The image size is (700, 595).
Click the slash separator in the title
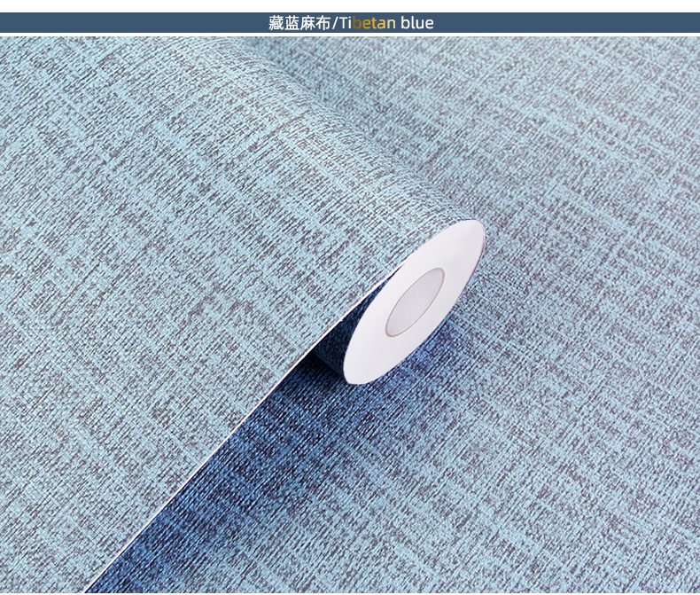334,23
